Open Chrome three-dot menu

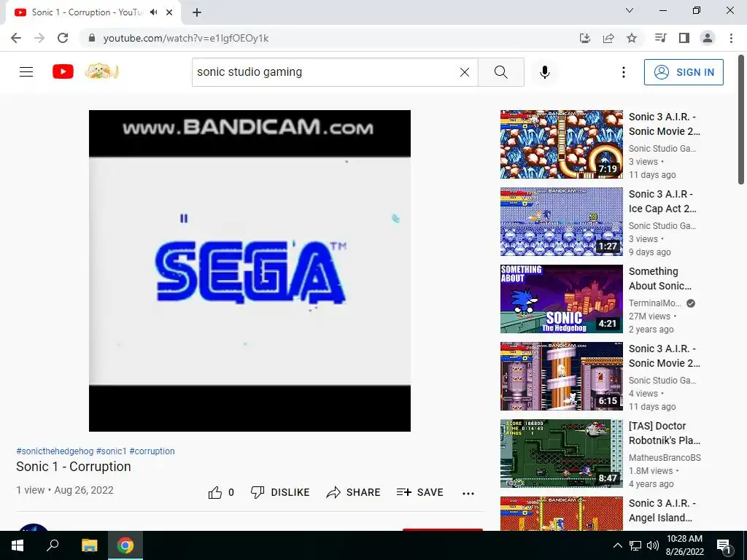731,38
